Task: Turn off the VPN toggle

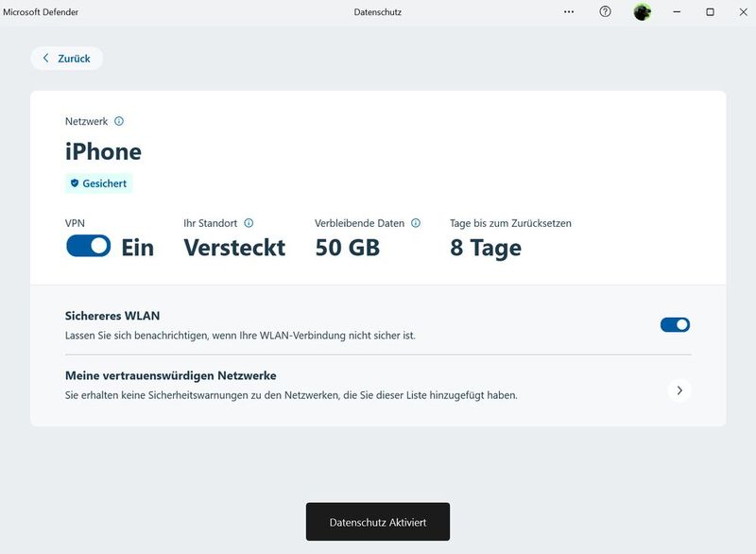Action: coord(88,246)
